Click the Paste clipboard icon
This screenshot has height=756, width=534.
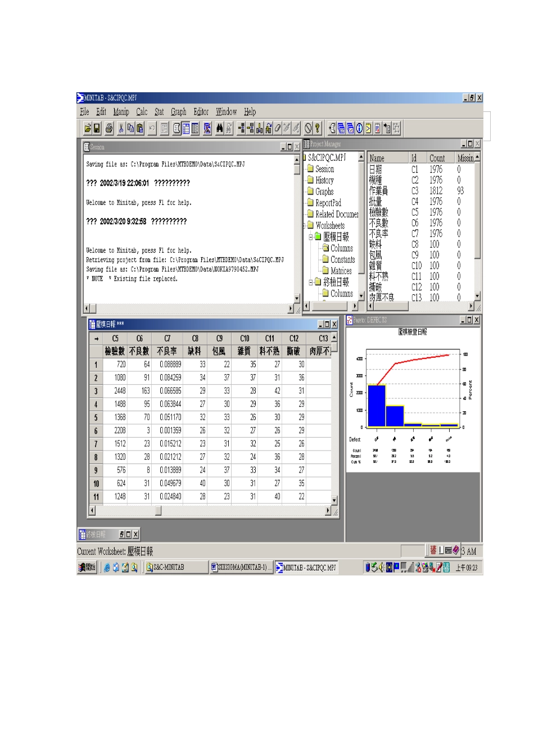140,129
